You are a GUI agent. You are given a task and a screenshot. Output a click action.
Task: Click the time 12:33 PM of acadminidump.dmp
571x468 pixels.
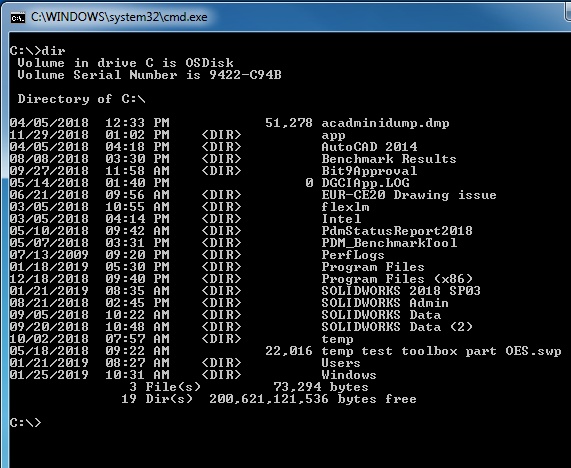point(137,123)
